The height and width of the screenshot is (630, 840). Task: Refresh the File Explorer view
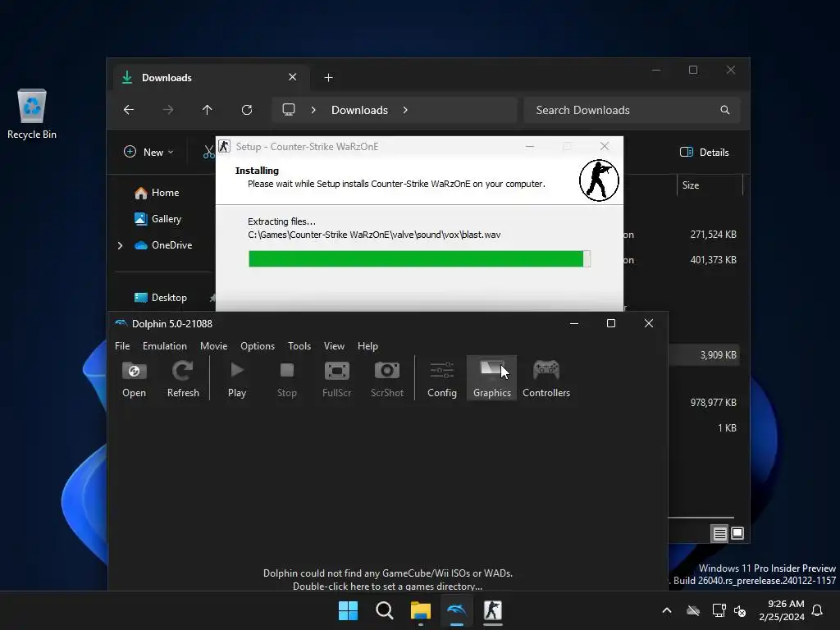click(246, 110)
